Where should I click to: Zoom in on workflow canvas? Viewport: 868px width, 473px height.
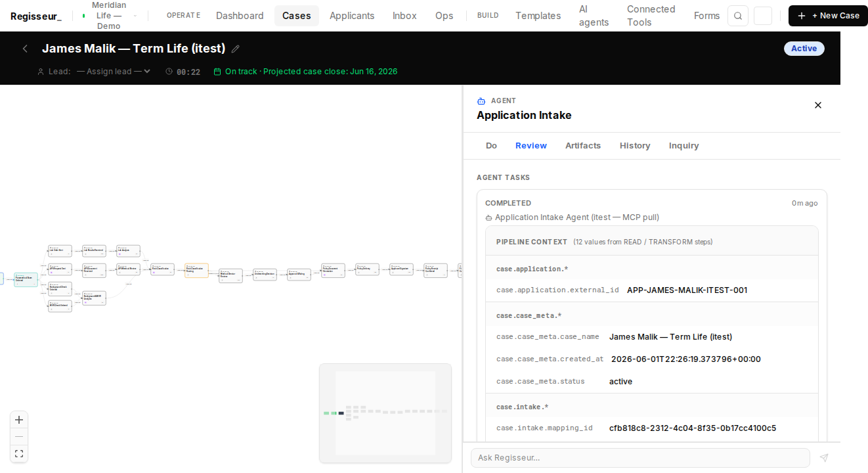tap(19, 420)
